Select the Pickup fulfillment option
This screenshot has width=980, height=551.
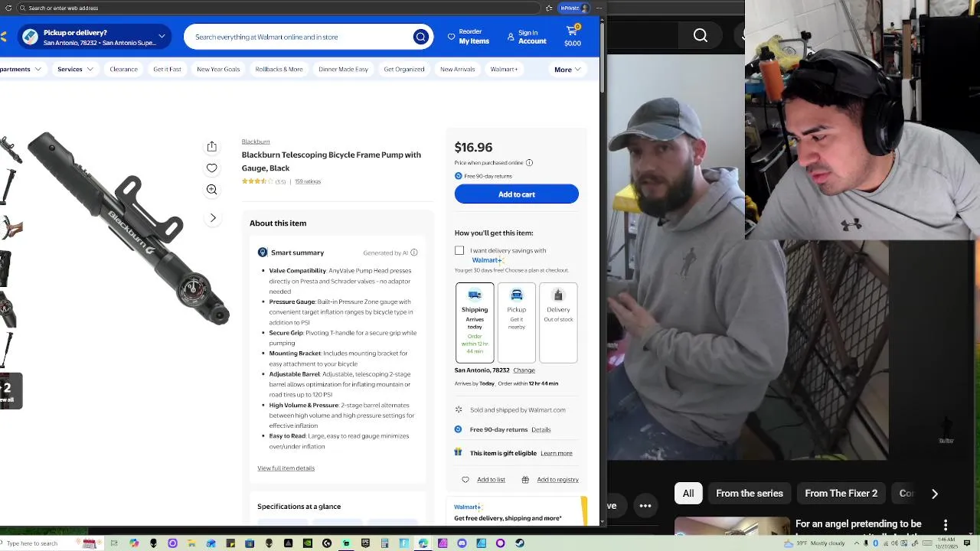point(517,322)
